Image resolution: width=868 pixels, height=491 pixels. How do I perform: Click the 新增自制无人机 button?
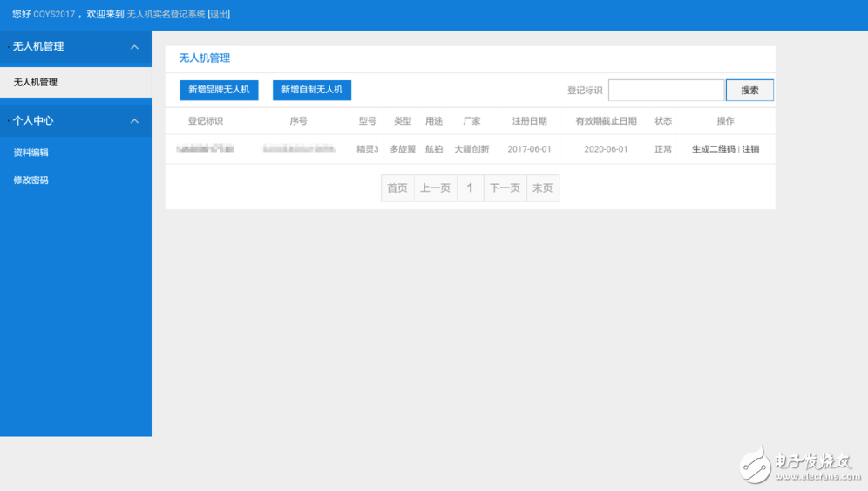[311, 90]
